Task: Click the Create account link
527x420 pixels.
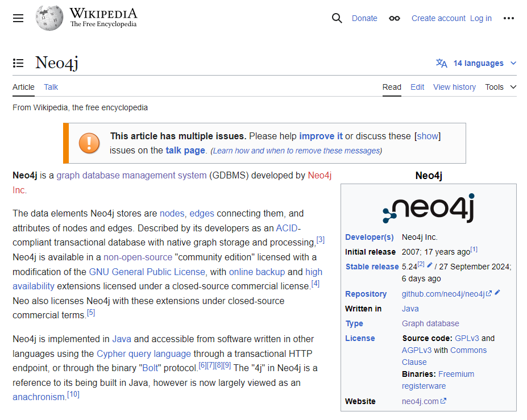Action: point(438,18)
